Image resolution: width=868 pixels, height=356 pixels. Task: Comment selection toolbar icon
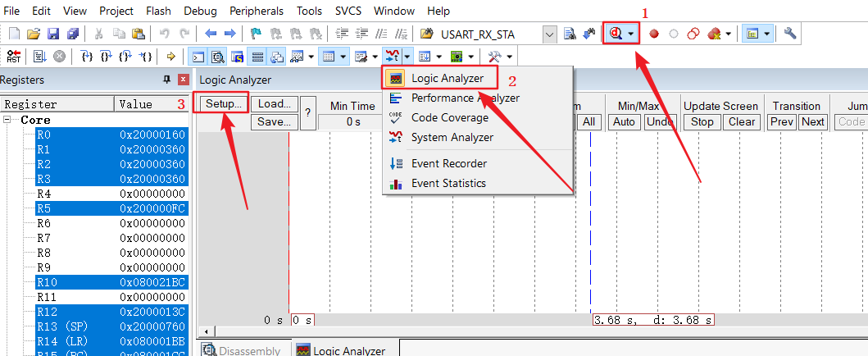381,34
